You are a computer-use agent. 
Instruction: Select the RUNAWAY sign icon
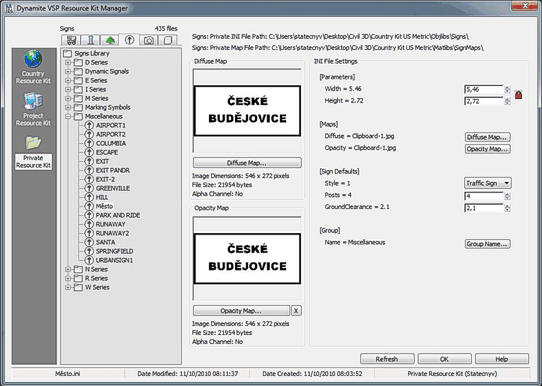[89, 224]
